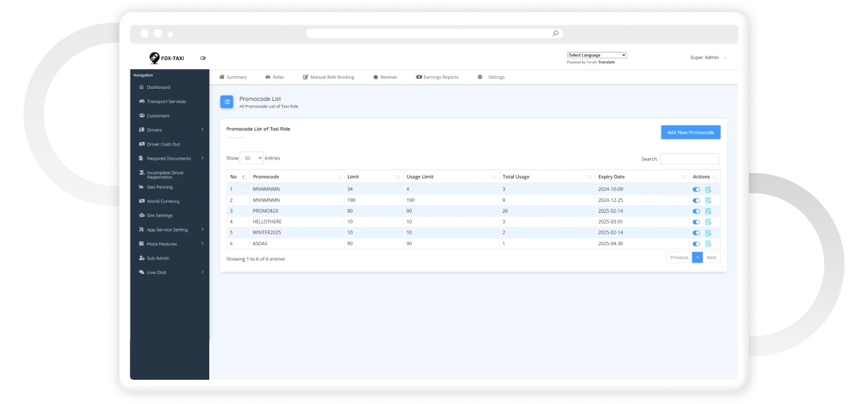
Task: Go to the Previous page
Action: pyautogui.click(x=679, y=257)
